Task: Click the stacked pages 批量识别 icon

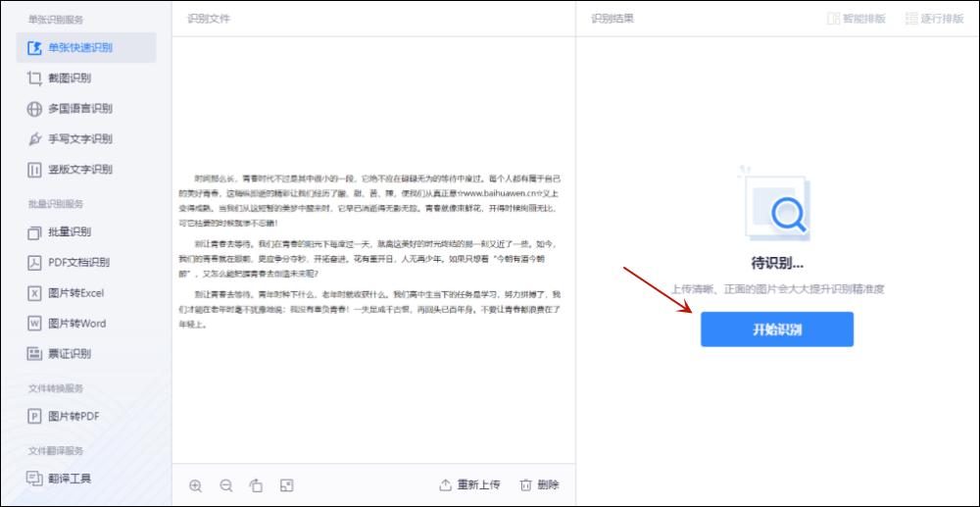Action: click(x=34, y=232)
